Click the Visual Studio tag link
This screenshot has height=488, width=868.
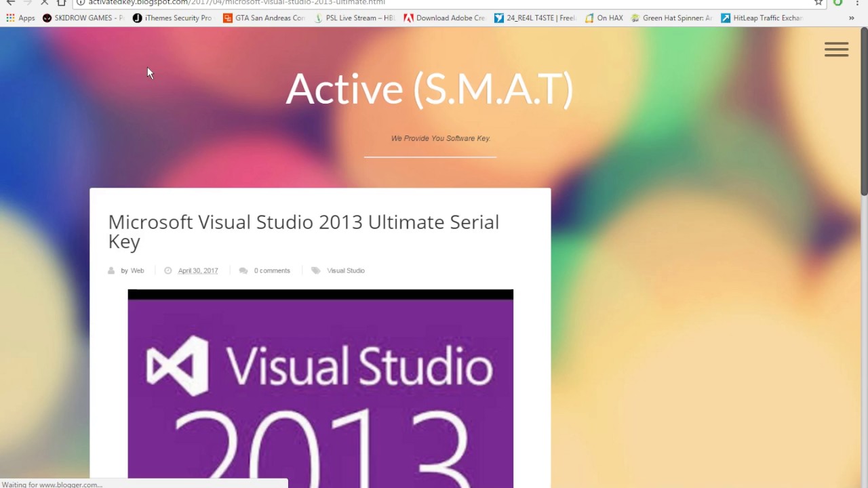346,270
